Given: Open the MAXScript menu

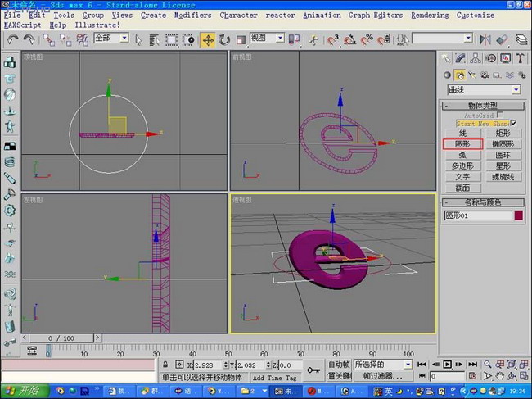Looking at the screenshot, I should click(23, 25).
